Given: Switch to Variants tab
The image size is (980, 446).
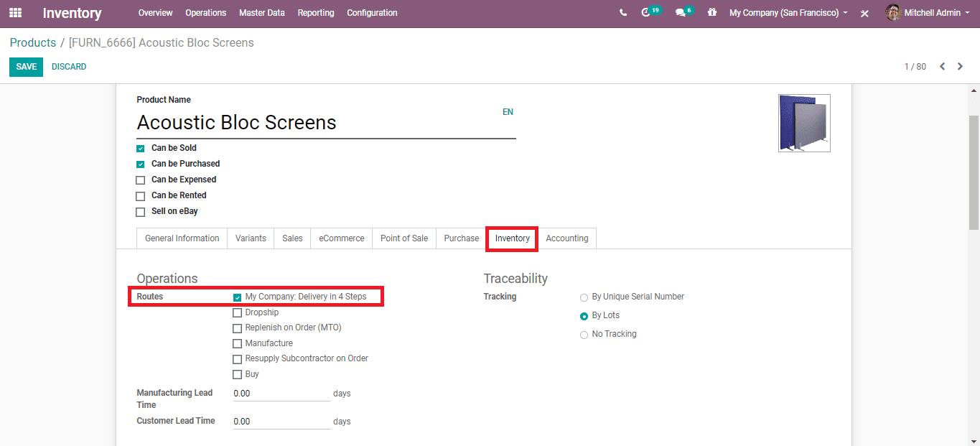Looking at the screenshot, I should point(251,238).
